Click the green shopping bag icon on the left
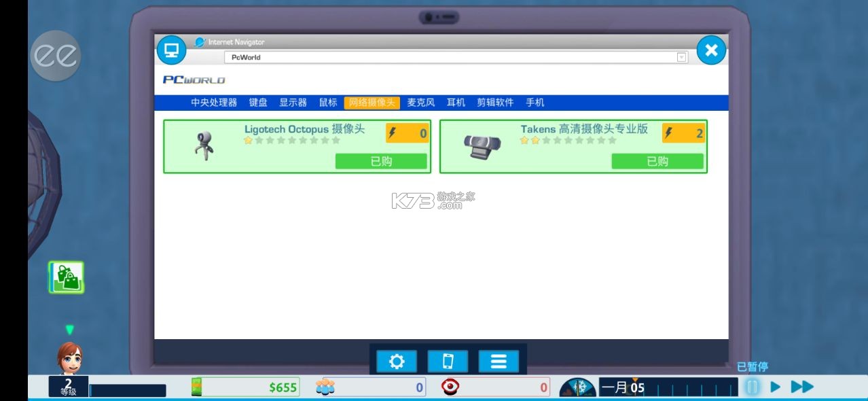The image size is (868, 401). click(67, 277)
